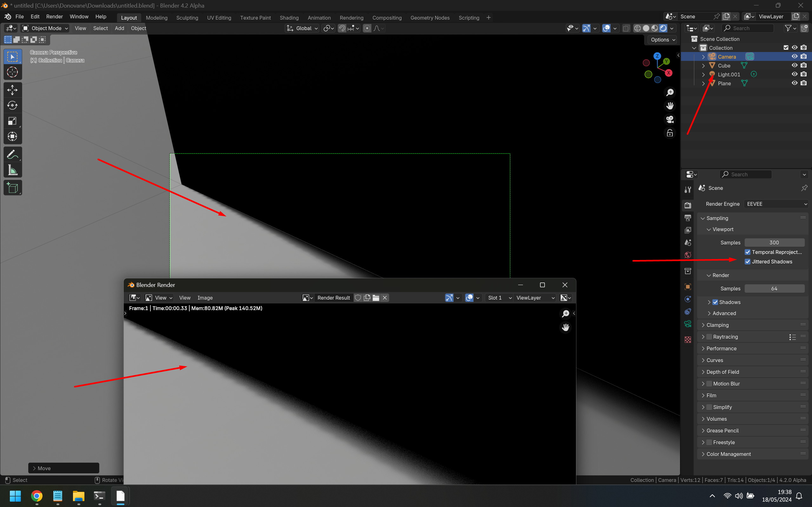Select the 3D Cursor tool
The image size is (812, 507).
click(12, 72)
